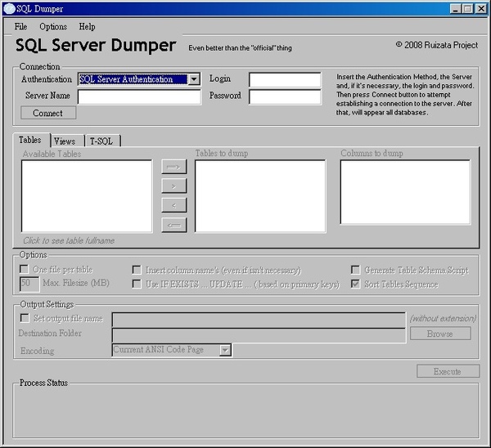Image resolution: width=491 pixels, height=448 pixels.
Task: Remove selected table with the < button
Action: [174, 205]
